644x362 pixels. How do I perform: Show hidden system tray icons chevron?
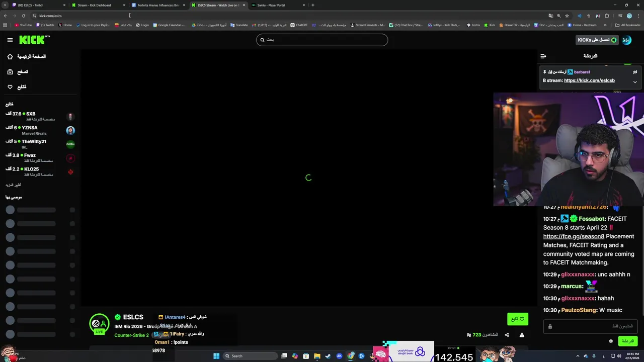[577, 356]
